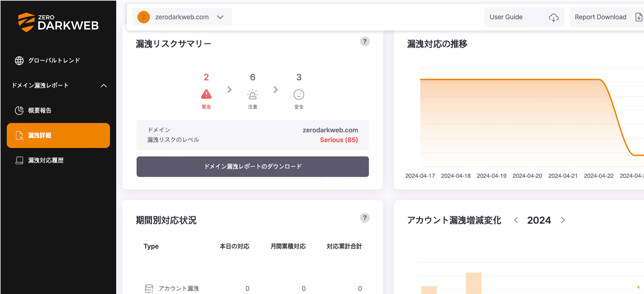Click the red 緊急 warning triangle icon

point(206,94)
